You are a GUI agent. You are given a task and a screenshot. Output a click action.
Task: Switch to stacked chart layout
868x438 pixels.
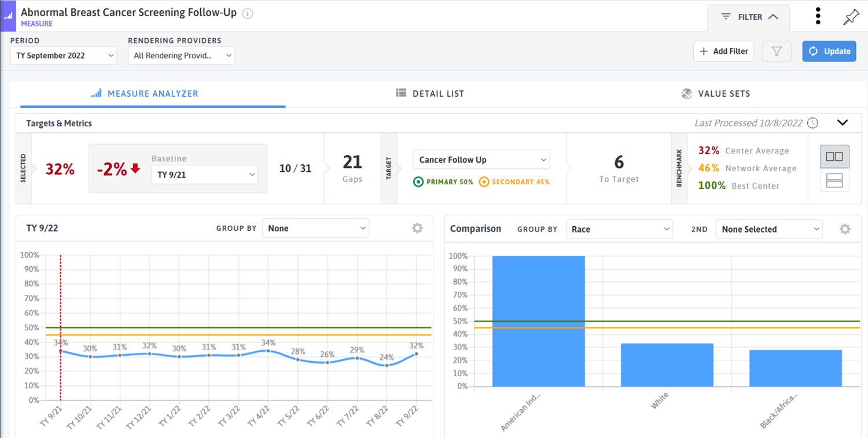coord(834,181)
